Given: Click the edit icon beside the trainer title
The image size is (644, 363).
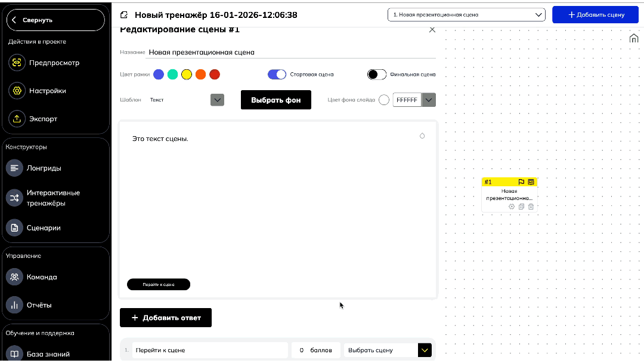Looking at the screenshot, I should 124,15.
